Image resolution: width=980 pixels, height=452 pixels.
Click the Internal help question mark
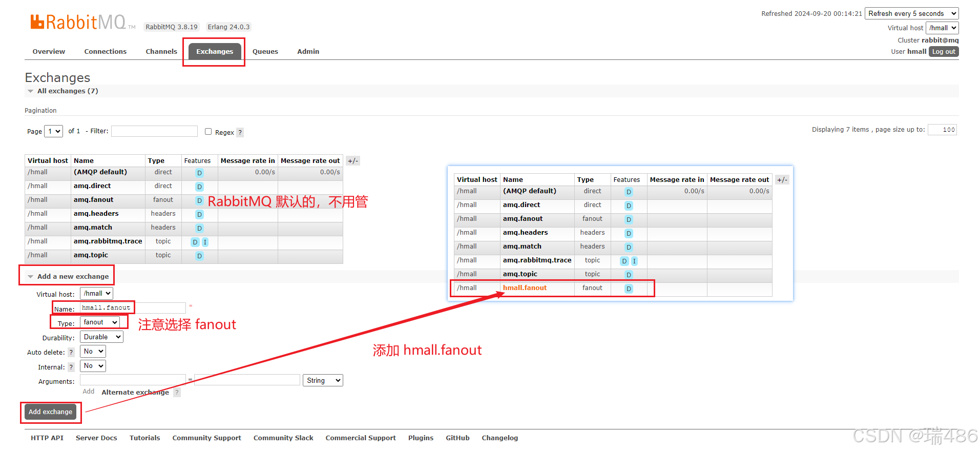[x=71, y=367]
